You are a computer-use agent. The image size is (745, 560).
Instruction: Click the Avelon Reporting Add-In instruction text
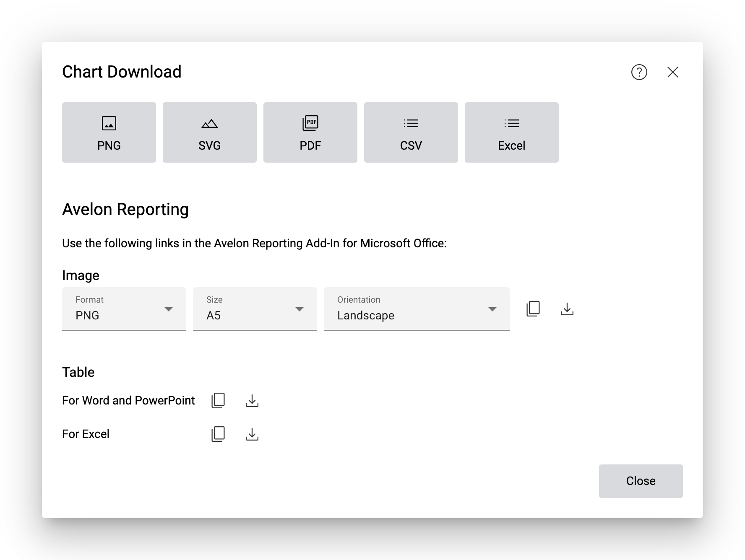pyautogui.click(x=254, y=244)
